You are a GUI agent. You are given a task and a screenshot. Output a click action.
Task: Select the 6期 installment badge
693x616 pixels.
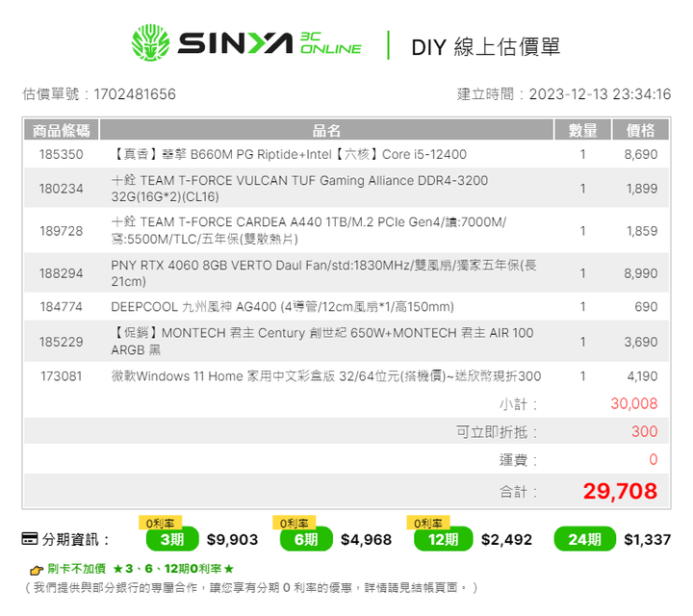pos(306,539)
